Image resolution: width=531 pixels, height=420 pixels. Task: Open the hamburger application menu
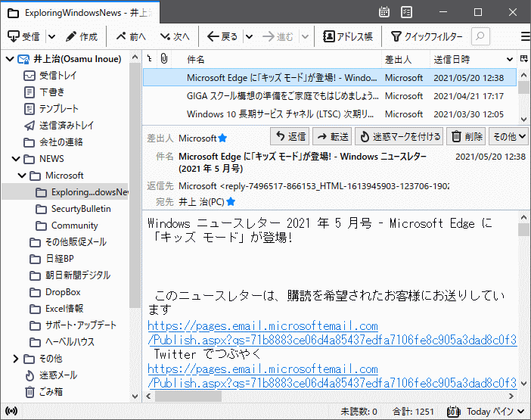(525, 36)
